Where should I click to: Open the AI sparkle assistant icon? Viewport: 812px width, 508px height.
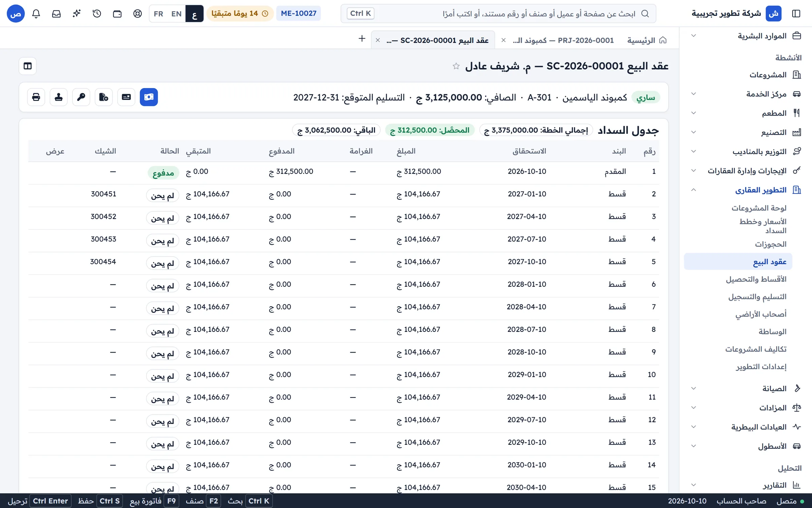77,14
